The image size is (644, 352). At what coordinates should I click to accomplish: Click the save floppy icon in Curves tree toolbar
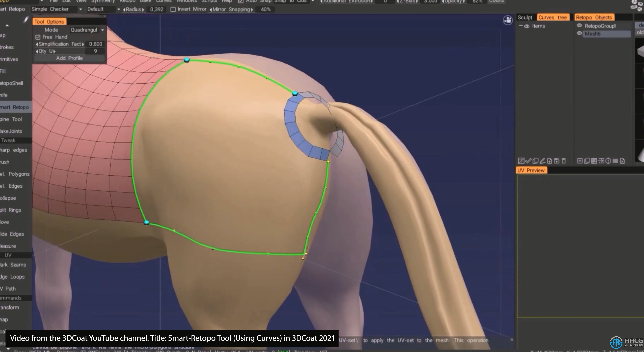(556, 161)
